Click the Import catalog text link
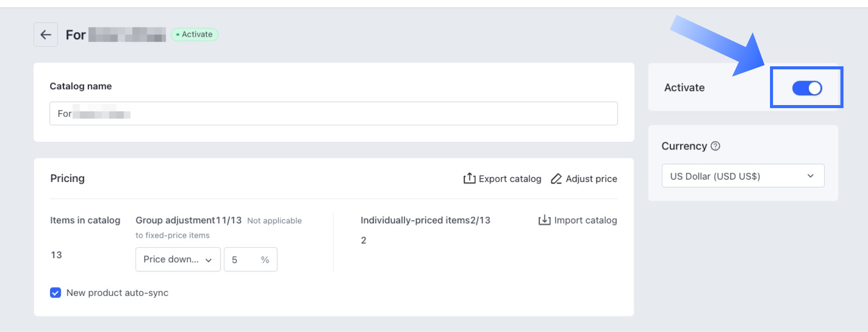Image resolution: width=868 pixels, height=332 pixels. pyautogui.click(x=585, y=220)
